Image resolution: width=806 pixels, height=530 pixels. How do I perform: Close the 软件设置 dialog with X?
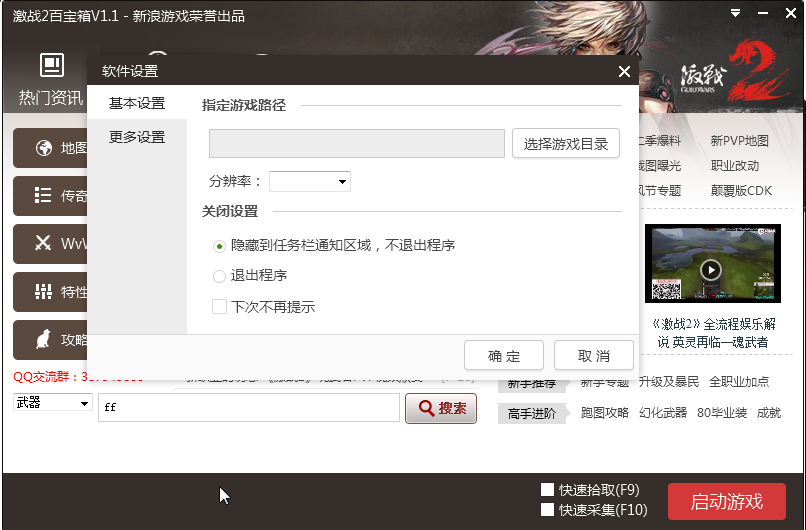[624, 71]
